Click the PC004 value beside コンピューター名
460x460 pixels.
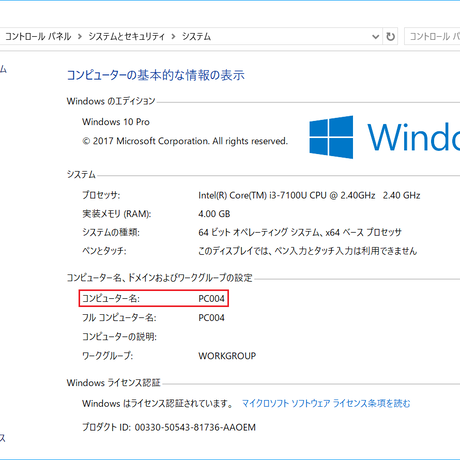coord(211,298)
